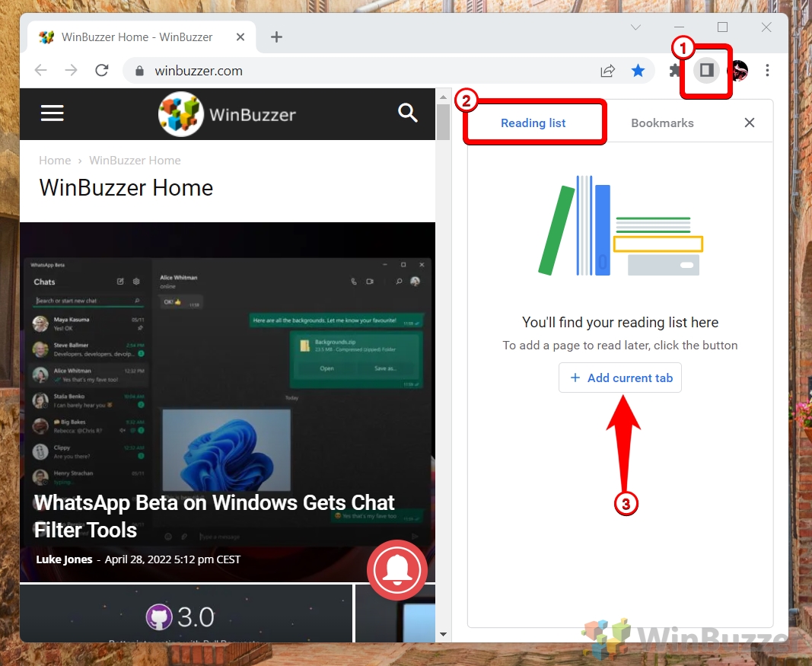Click scrollbar up arrow on page
The height and width of the screenshot is (666, 812).
point(443,97)
